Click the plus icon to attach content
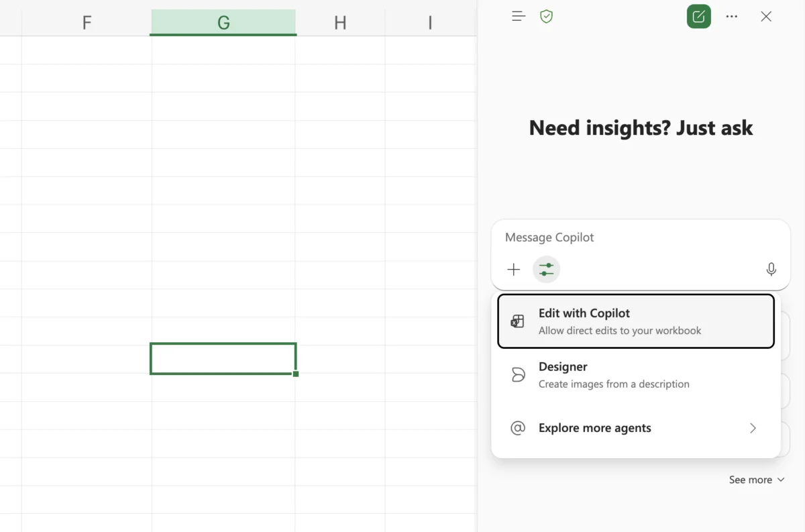This screenshot has width=805, height=532. click(513, 269)
